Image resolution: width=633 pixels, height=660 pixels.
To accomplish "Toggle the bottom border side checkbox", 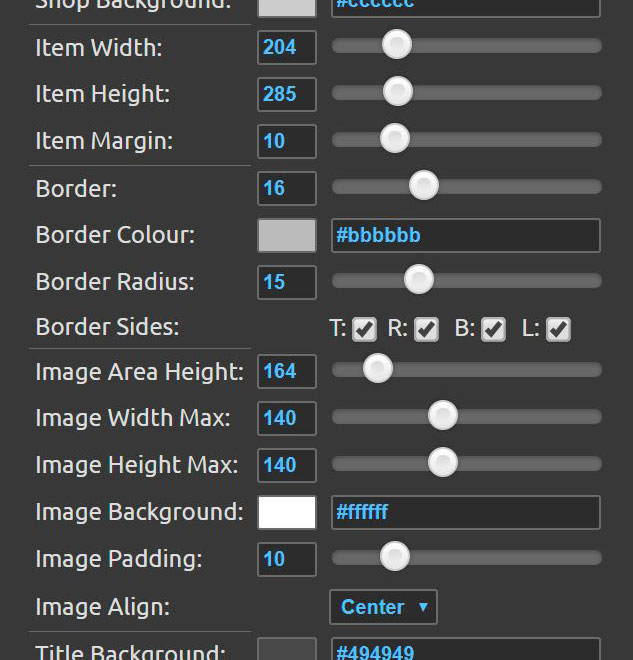I will (x=493, y=328).
